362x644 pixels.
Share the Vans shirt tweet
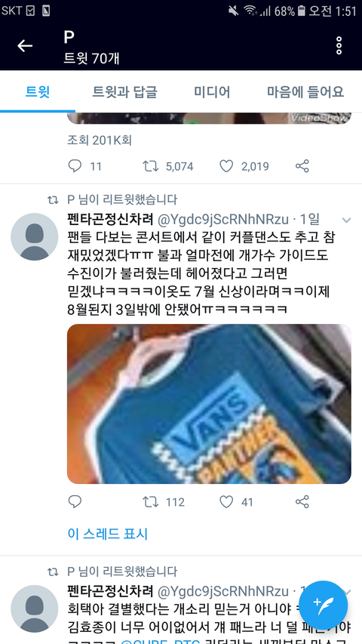coord(302,502)
